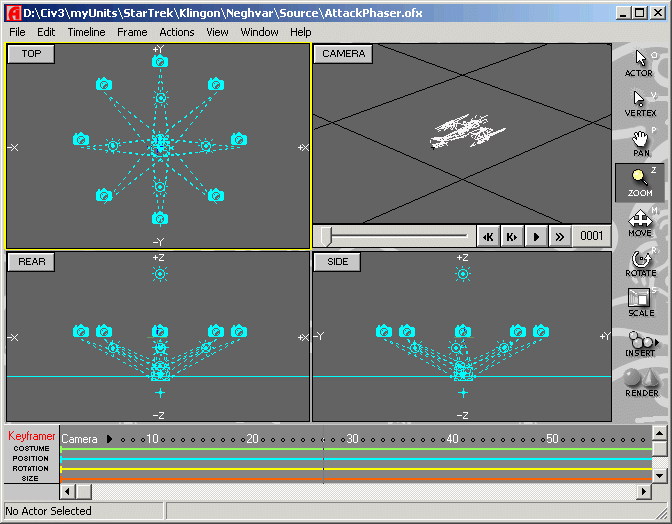Viewport: 672px width, 524px height.
Task: Open the Edit menu
Action: [46, 32]
